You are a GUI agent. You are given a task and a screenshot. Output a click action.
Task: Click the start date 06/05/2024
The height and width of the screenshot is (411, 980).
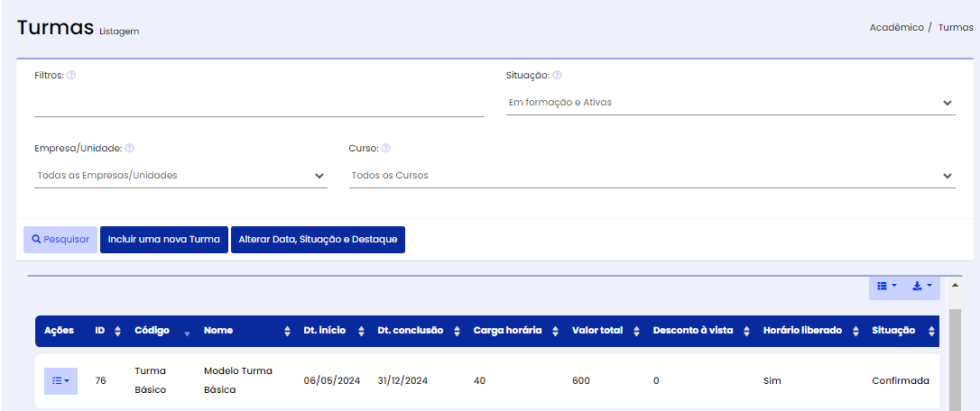[332, 380]
